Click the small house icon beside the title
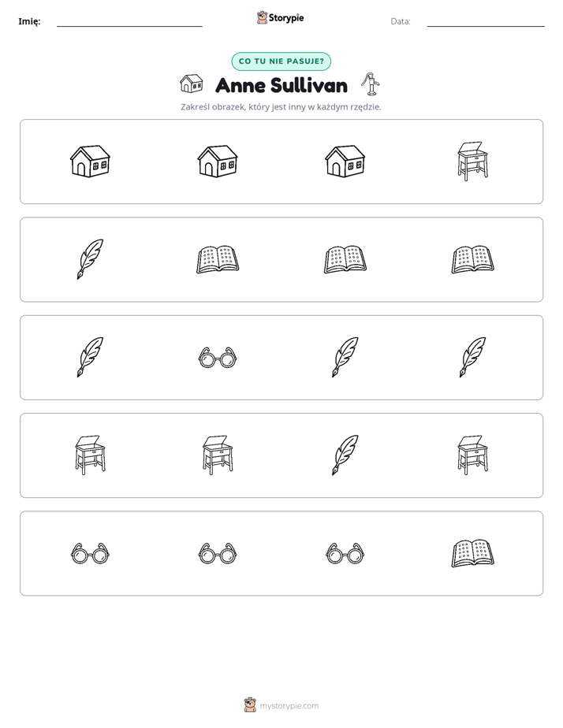 click(x=192, y=84)
